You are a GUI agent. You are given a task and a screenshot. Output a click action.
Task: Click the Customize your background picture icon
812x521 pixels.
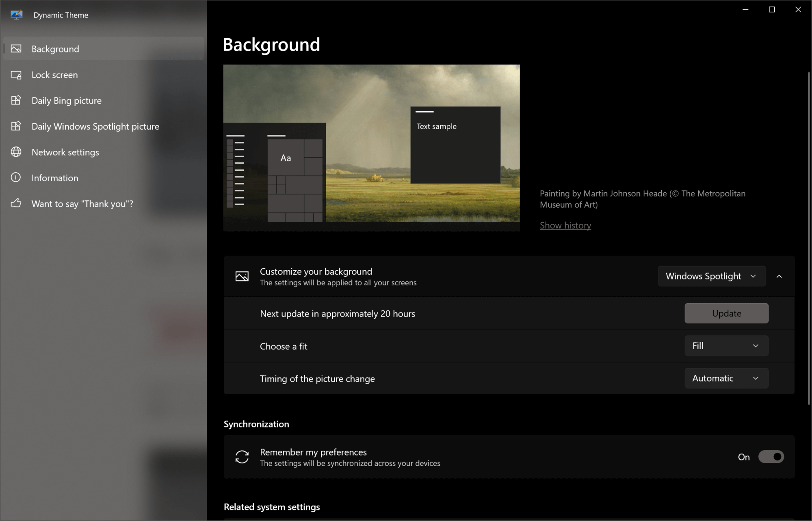click(x=242, y=276)
